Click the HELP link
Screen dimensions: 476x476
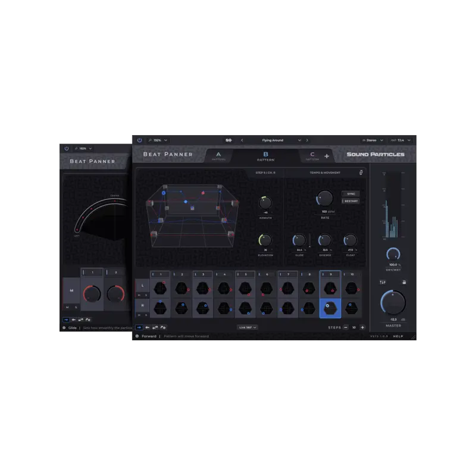coord(398,336)
